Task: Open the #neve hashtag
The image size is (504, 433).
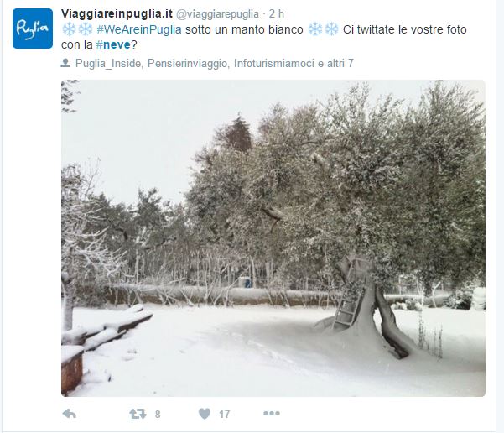Action: tap(113, 44)
